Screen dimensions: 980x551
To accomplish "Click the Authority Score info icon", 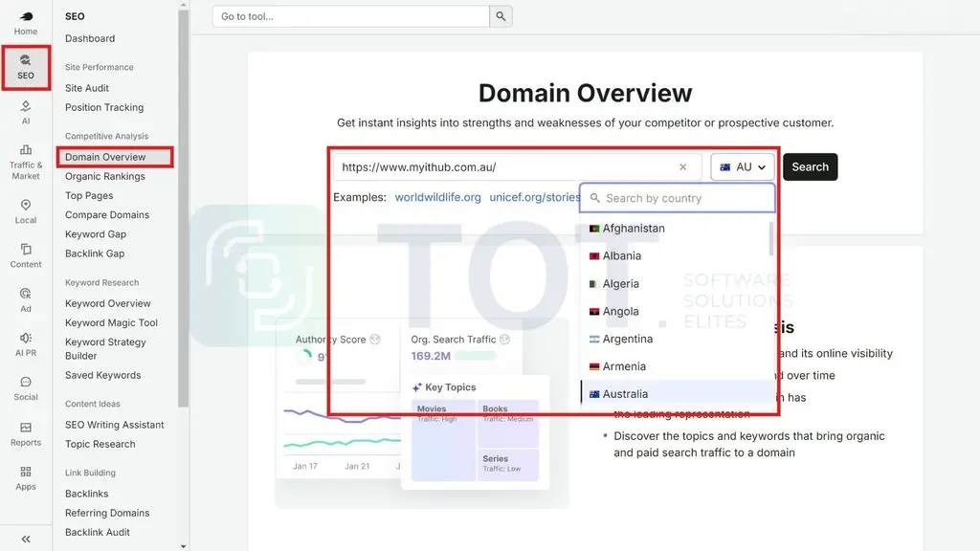I will (x=375, y=340).
